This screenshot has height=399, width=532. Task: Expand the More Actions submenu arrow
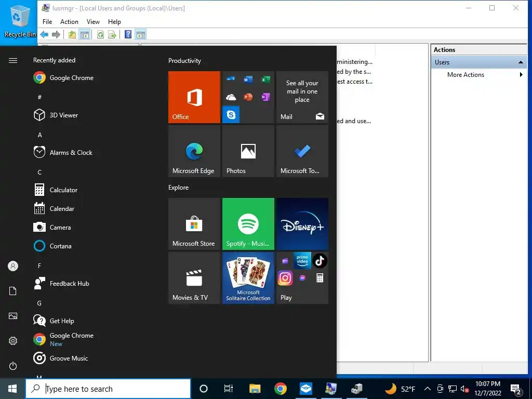(521, 75)
